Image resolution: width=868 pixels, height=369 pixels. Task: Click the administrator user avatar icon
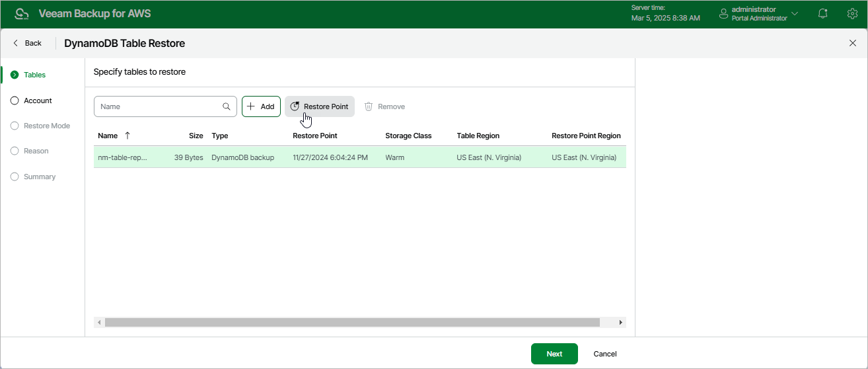point(723,13)
